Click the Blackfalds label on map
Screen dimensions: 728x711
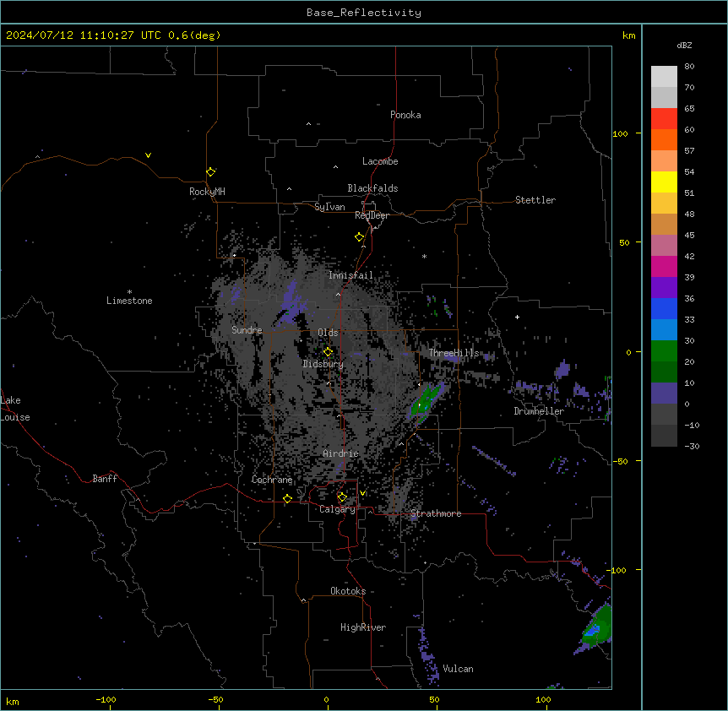coord(372,188)
